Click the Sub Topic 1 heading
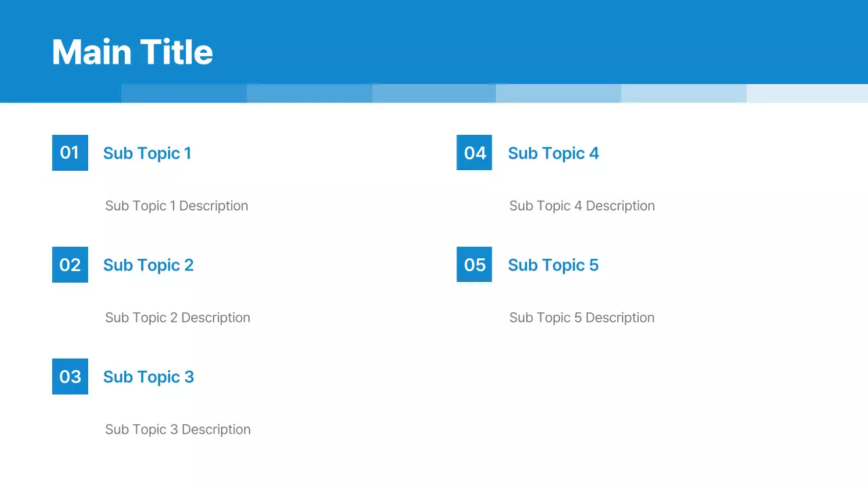 point(147,153)
